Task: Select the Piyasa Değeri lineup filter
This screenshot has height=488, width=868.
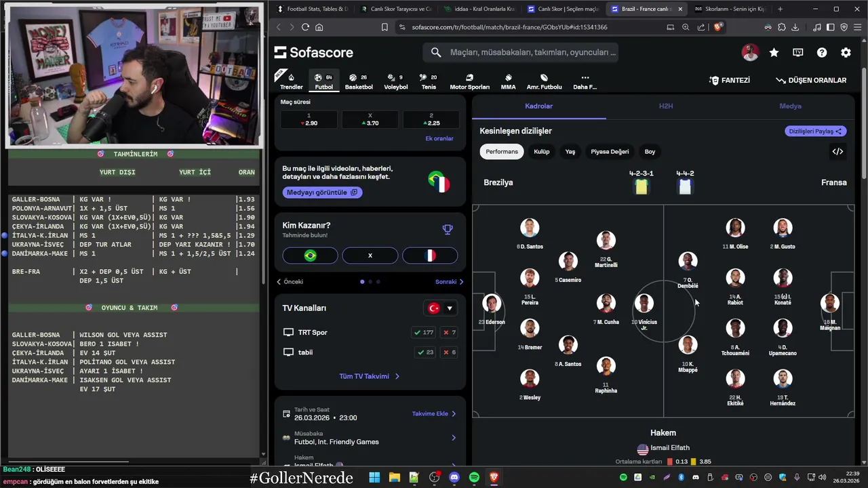Action: (x=610, y=152)
